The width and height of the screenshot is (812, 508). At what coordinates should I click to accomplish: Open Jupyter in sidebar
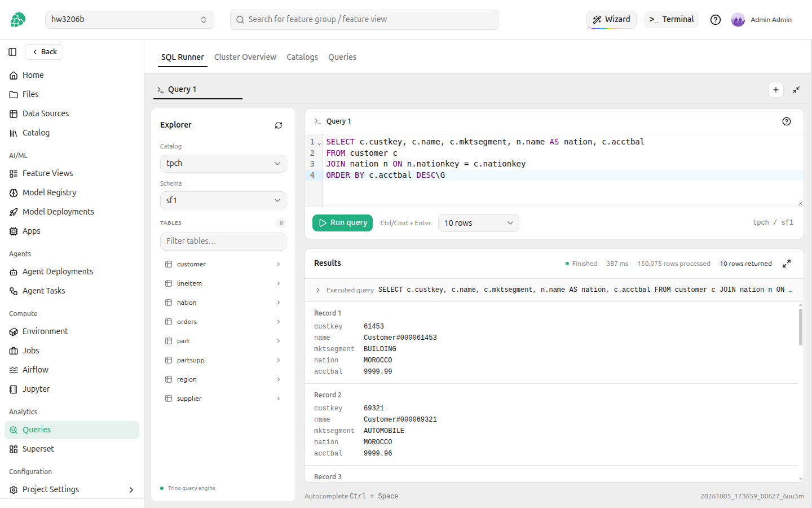point(72,389)
